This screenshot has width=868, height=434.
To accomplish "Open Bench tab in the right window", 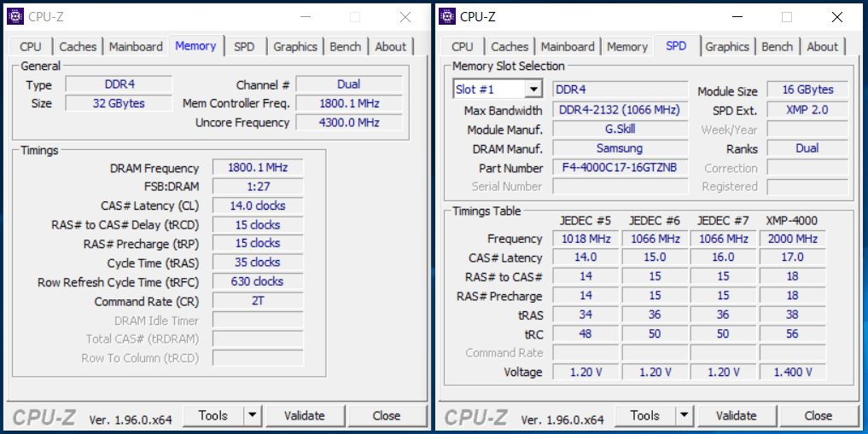I will (x=778, y=46).
